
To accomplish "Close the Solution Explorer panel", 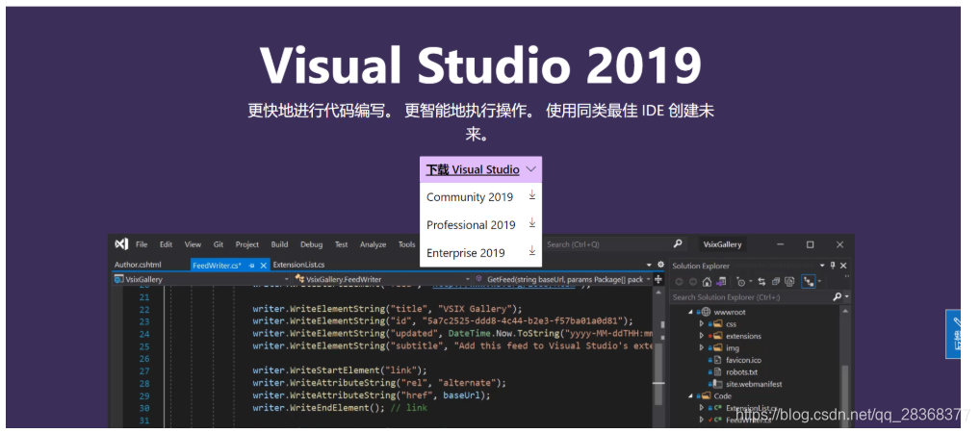I will point(843,266).
